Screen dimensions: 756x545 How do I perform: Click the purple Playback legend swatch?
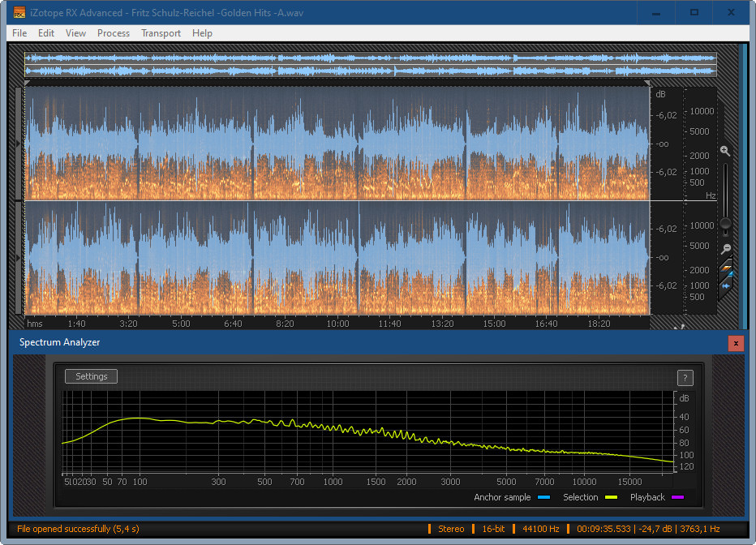pyautogui.click(x=677, y=497)
